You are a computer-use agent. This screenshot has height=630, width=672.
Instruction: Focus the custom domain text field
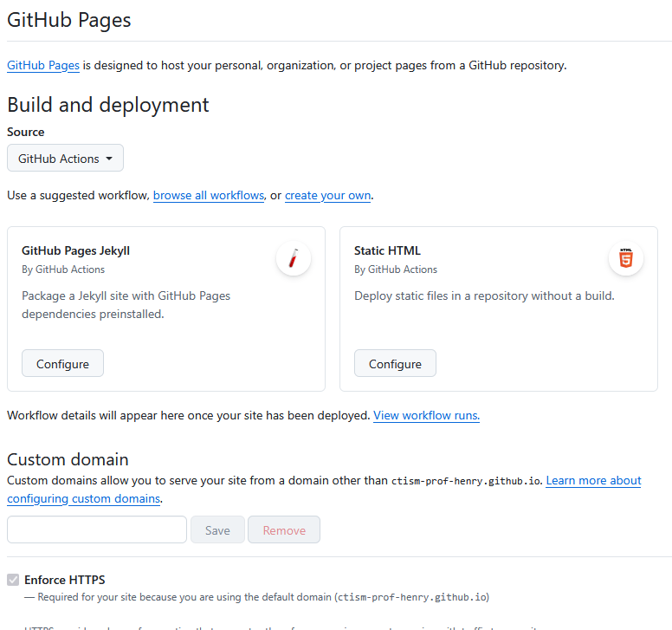(x=97, y=529)
